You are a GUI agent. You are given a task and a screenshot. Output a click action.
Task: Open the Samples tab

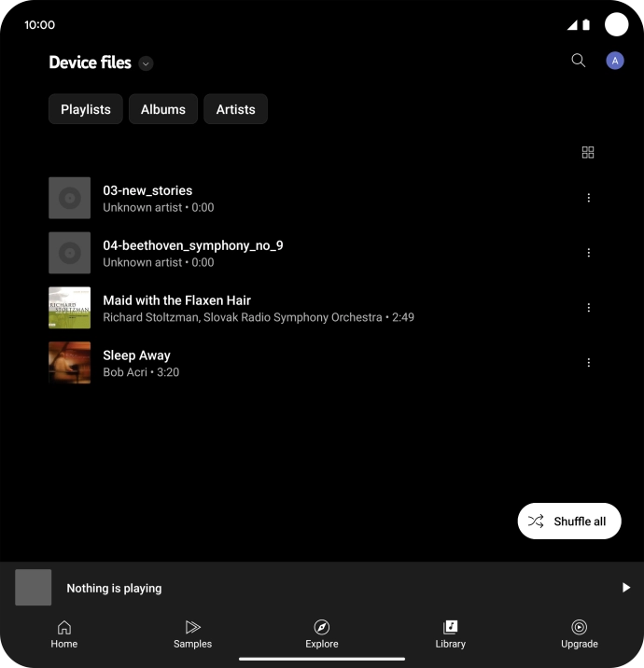pos(192,634)
